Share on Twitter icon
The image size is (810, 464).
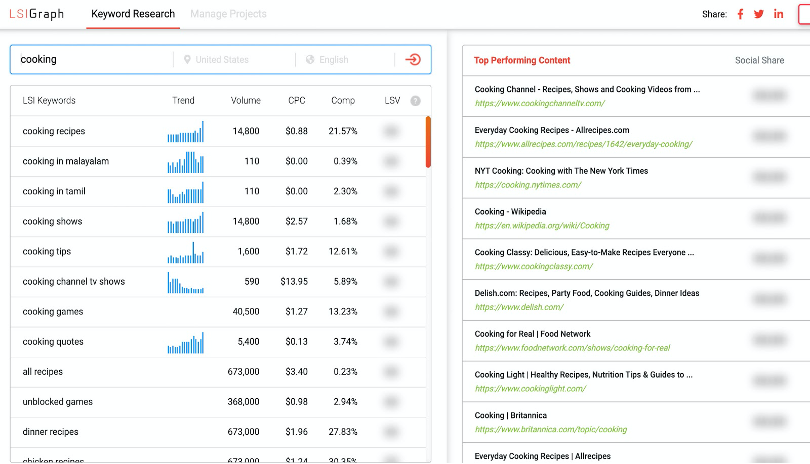(x=759, y=14)
